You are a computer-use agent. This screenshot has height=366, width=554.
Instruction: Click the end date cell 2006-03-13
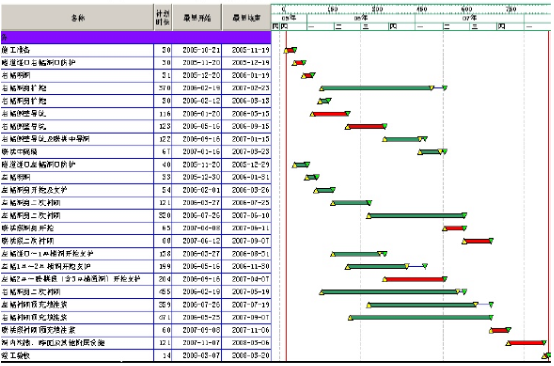coord(247,101)
